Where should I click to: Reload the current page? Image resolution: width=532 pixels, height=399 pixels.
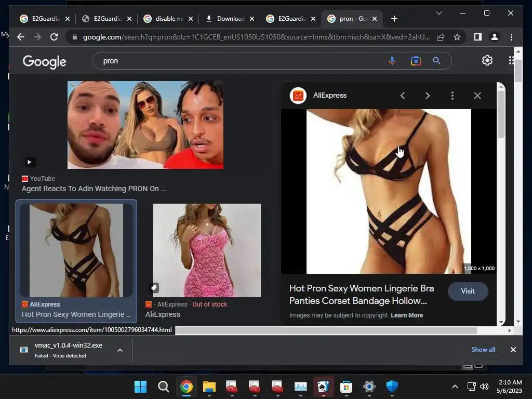click(54, 37)
